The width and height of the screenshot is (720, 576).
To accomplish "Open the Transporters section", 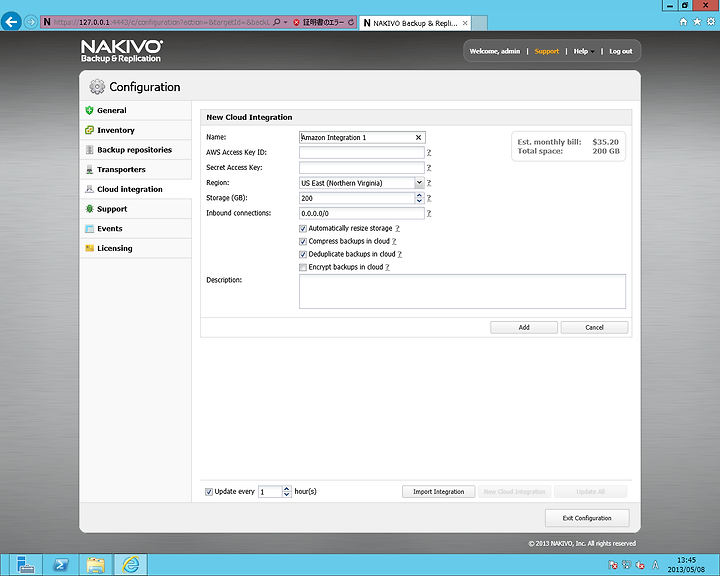I will pyautogui.click(x=135, y=169).
